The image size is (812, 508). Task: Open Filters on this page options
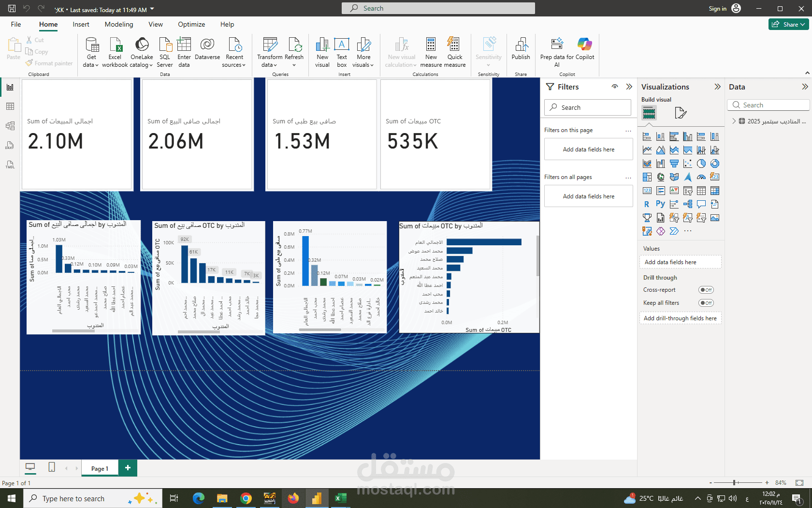(628, 131)
